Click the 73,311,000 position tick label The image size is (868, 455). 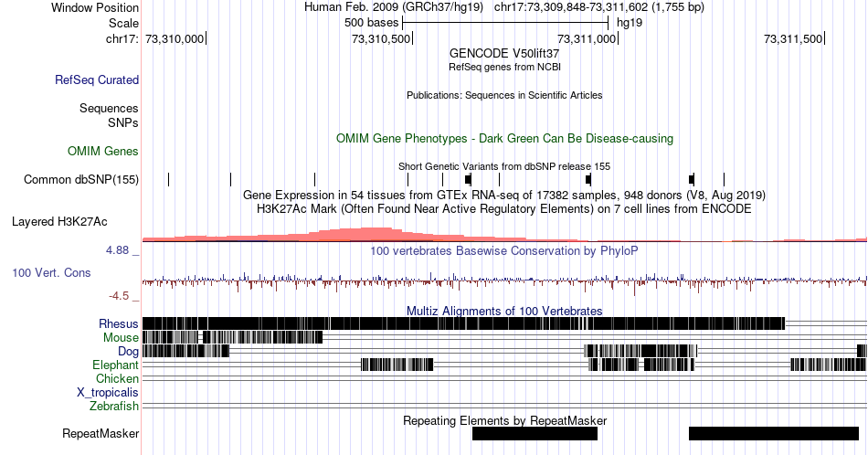coord(587,39)
